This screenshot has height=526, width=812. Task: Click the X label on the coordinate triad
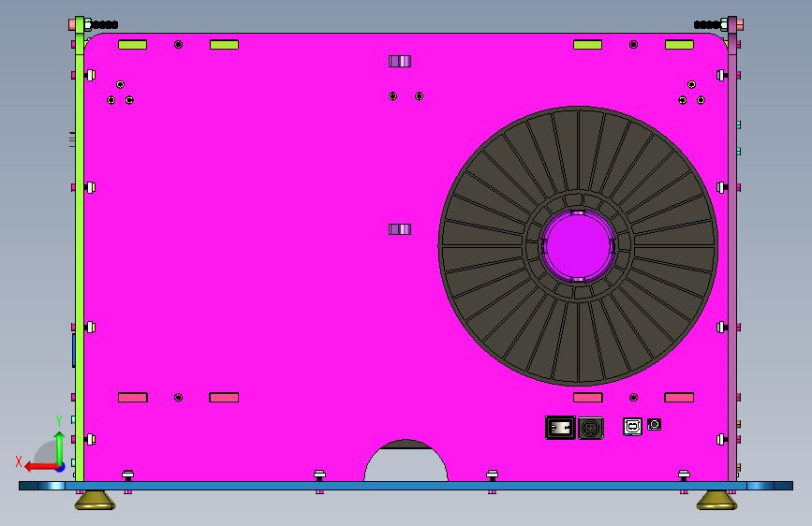point(19,461)
